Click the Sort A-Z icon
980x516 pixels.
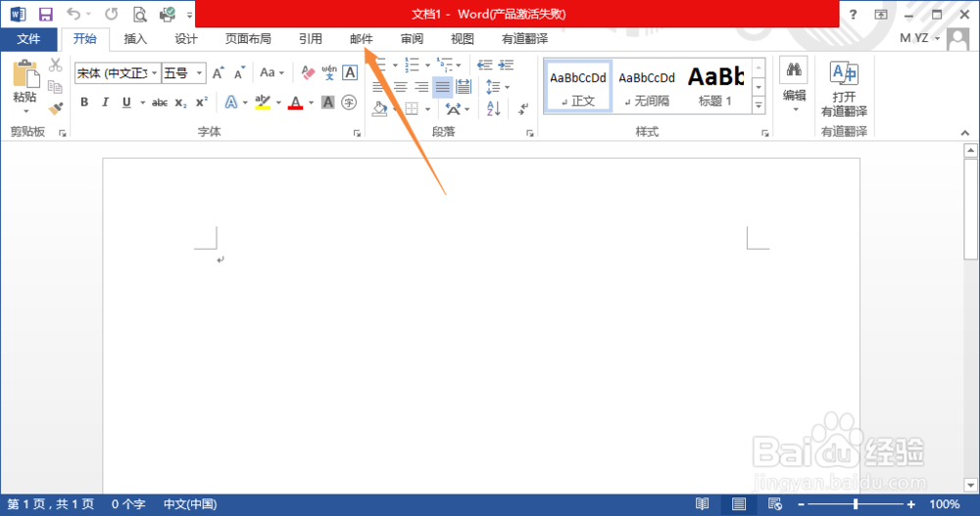pyautogui.click(x=493, y=109)
